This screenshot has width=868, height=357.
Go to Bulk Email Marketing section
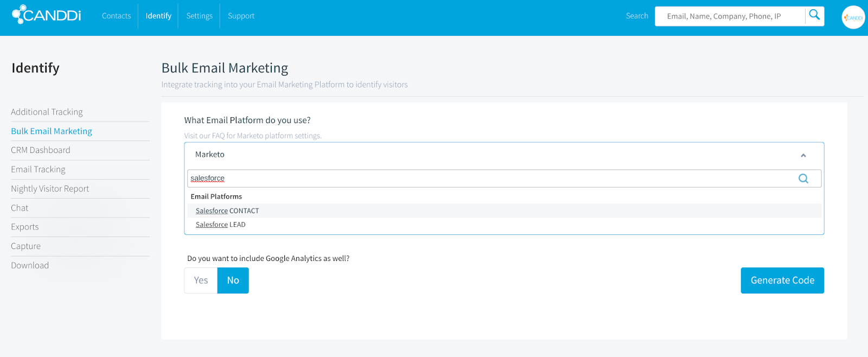click(x=52, y=131)
